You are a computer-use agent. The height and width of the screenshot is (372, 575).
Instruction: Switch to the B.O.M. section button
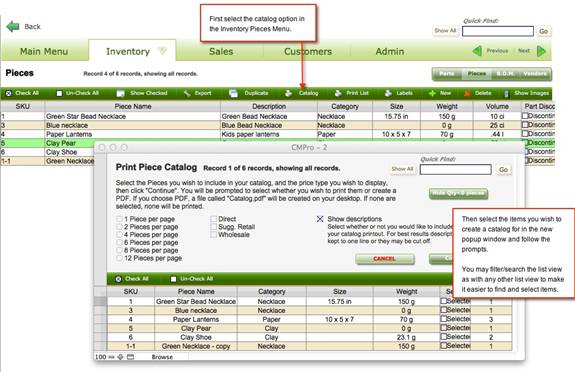coord(505,74)
